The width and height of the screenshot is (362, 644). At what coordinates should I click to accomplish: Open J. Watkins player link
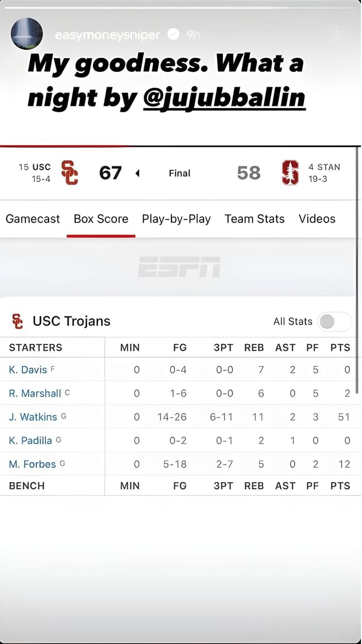(33, 417)
